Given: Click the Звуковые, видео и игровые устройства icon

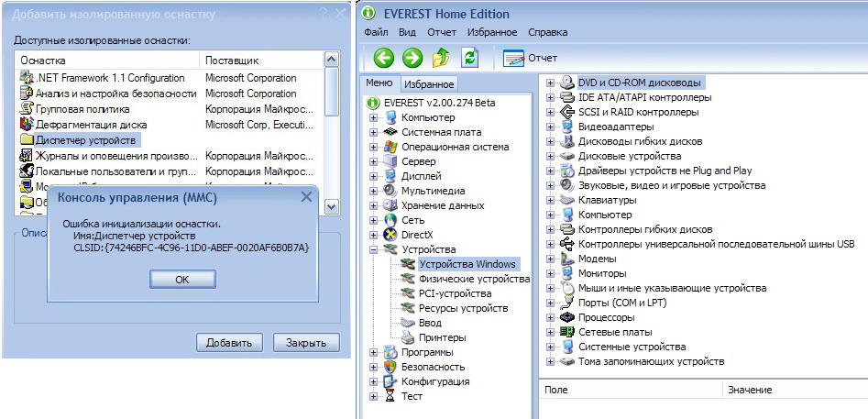Looking at the screenshot, I should (566, 185).
